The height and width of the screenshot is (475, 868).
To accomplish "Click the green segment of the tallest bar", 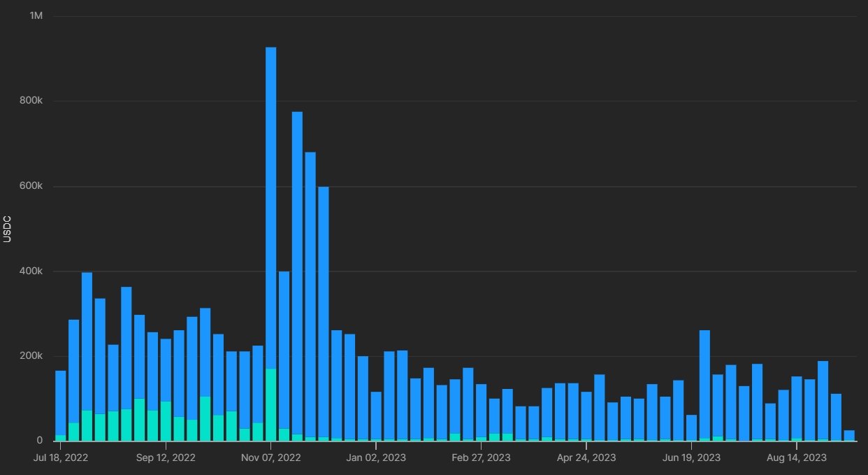I will coord(270,404).
